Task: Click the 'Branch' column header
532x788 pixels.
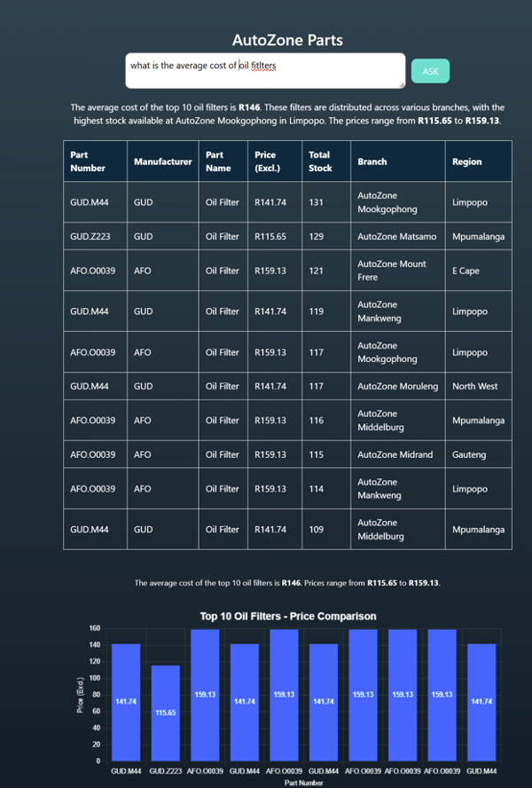Action: (398, 162)
